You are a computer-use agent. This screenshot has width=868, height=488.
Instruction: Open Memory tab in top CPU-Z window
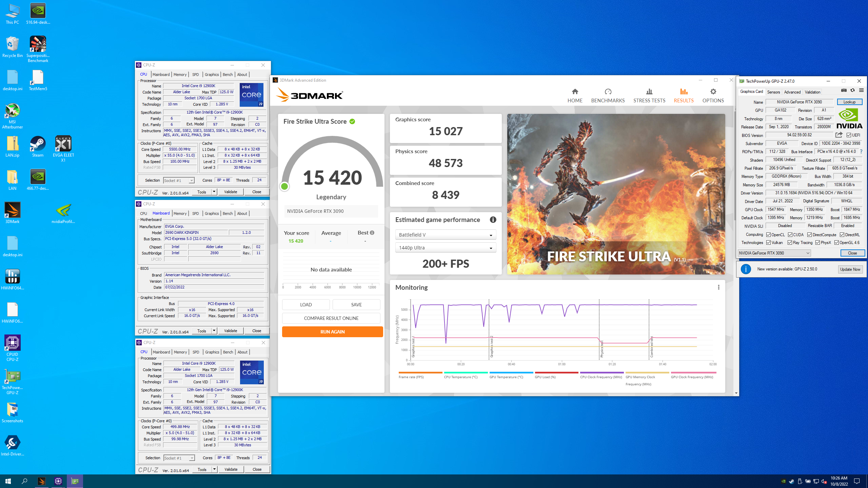tap(180, 75)
